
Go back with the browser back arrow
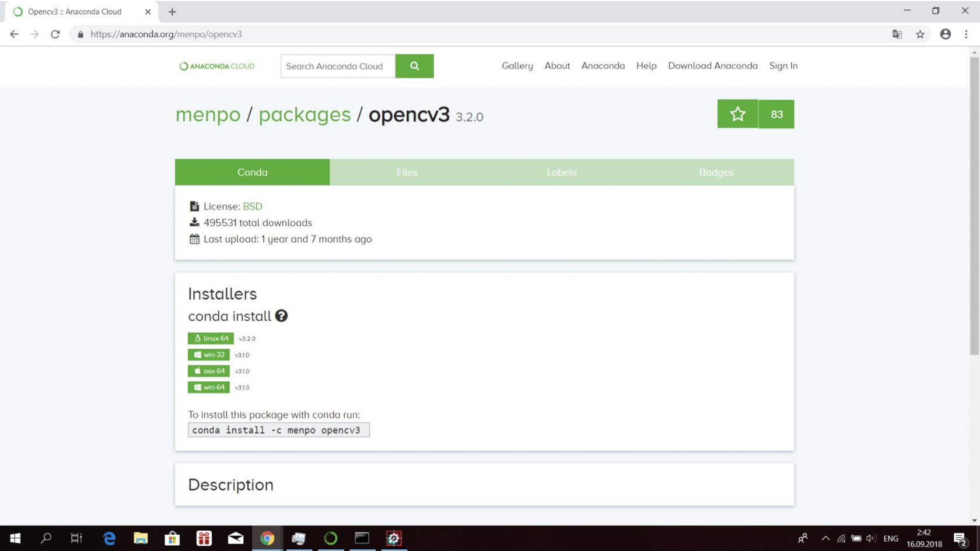tap(14, 34)
